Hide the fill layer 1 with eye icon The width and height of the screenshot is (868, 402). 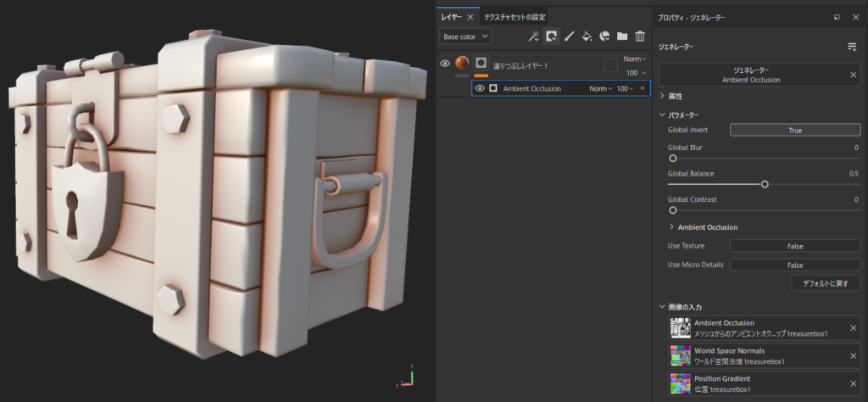[445, 64]
